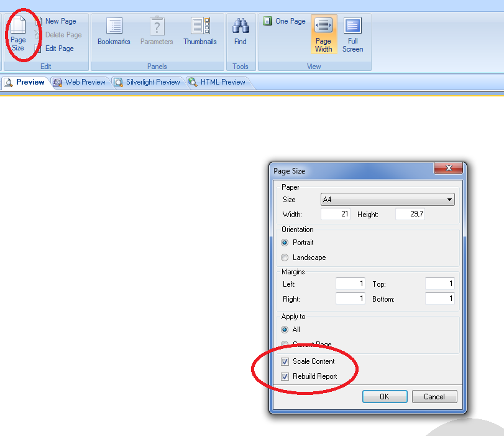
Task: Click the Right margin field
Action: pyautogui.click(x=351, y=299)
